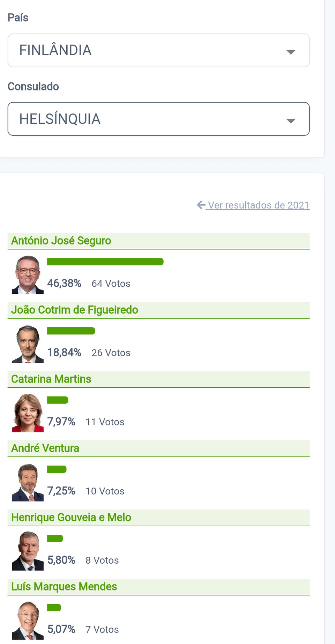
Task: Click Henrique Gouveia e Melo's photo
Action: coord(28,551)
